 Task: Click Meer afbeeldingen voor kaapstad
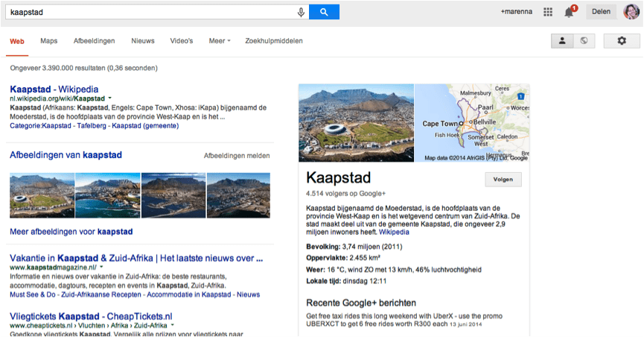[x=71, y=232]
